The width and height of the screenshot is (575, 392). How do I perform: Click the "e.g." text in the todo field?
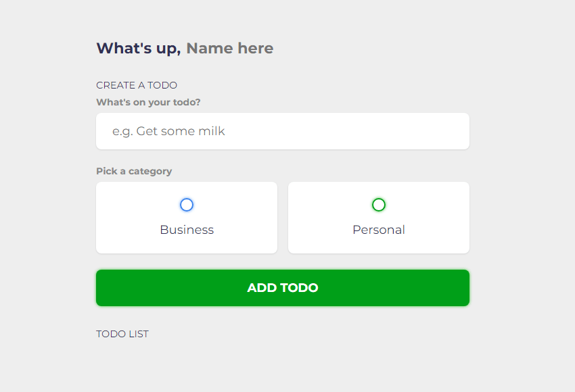coord(122,132)
